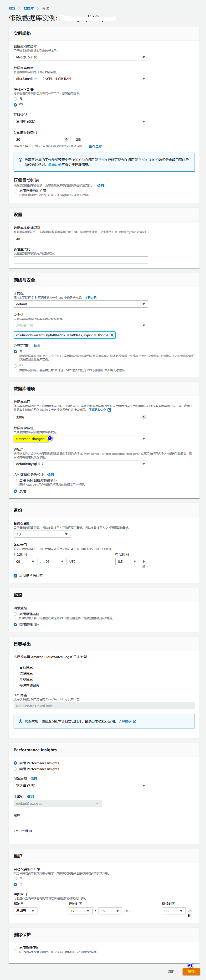This screenshot has height=980, width=206.
Task: Open the subnet group dropdown showing default
Action: [x=81, y=304]
